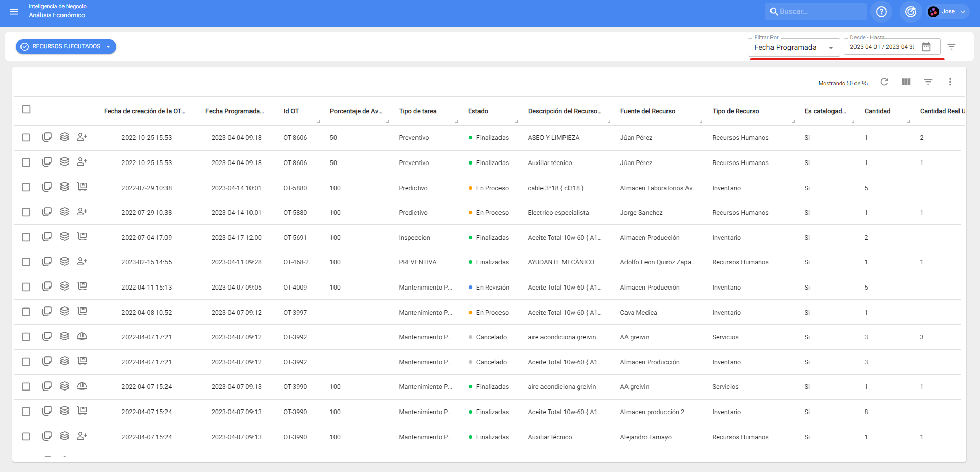The height and width of the screenshot is (472, 980).
Task: Expand the Recursos Ejecutados dropdown
Action: pyautogui.click(x=66, y=47)
